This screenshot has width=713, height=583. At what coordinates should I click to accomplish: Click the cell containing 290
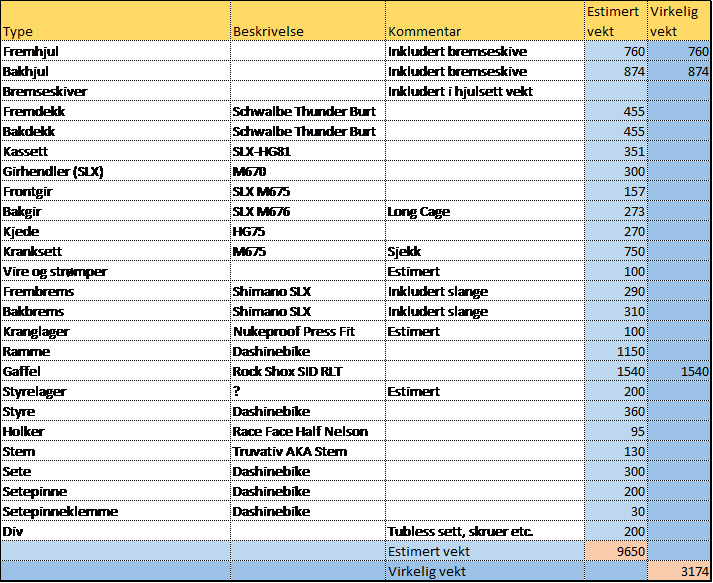point(615,291)
